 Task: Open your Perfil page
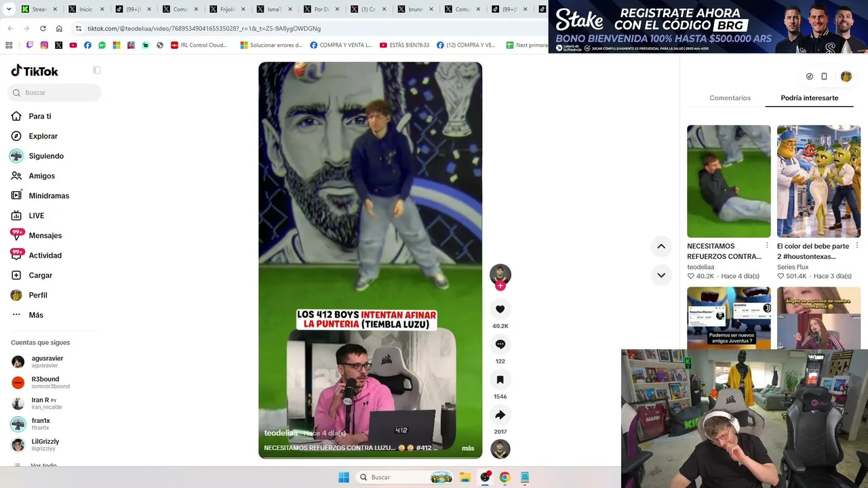(x=29, y=295)
